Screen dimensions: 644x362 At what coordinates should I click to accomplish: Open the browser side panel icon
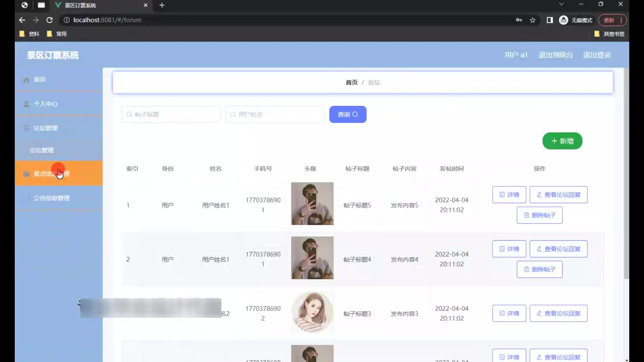point(549,20)
